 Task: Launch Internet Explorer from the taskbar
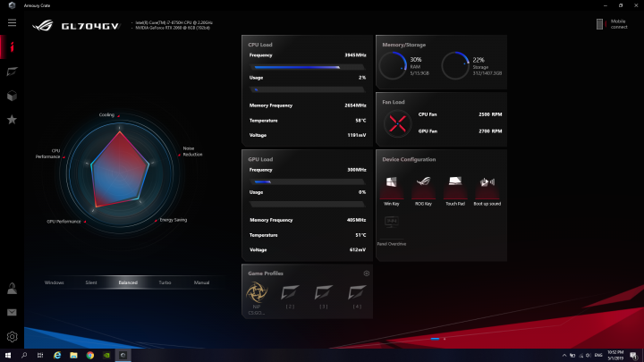click(57, 356)
